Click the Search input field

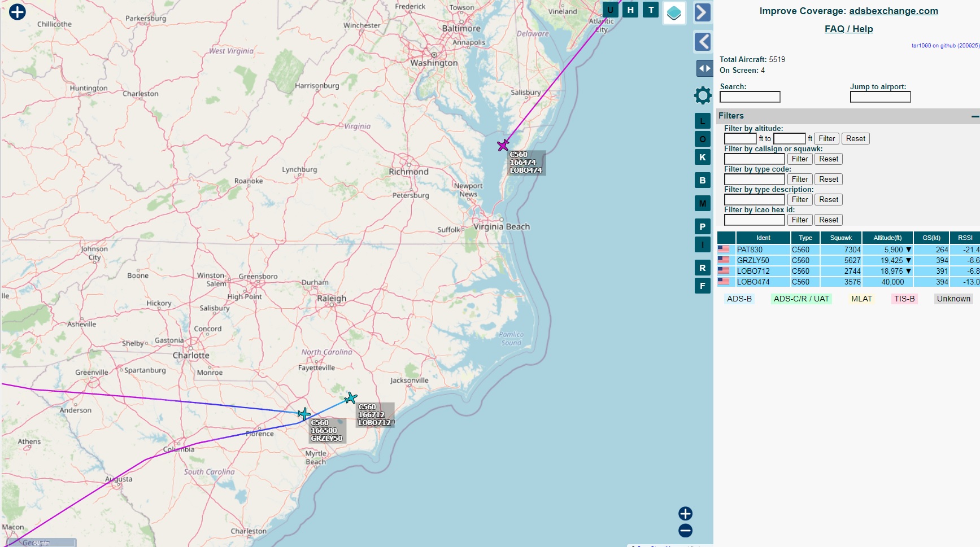tap(750, 97)
